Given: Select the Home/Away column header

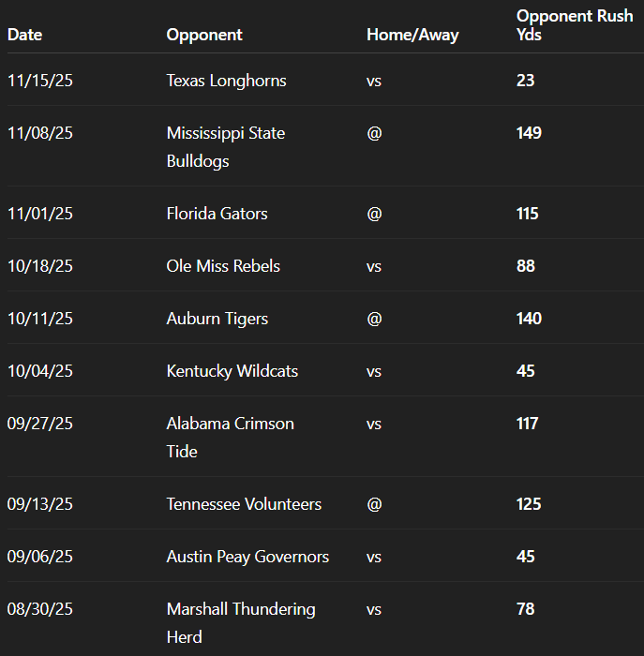Looking at the screenshot, I should [412, 35].
